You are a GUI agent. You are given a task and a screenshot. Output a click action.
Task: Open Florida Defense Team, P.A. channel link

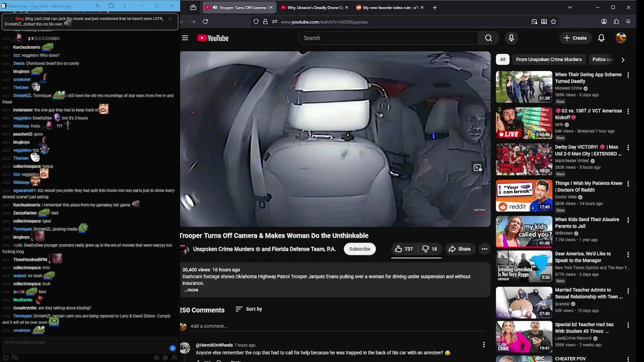click(x=304, y=249)
